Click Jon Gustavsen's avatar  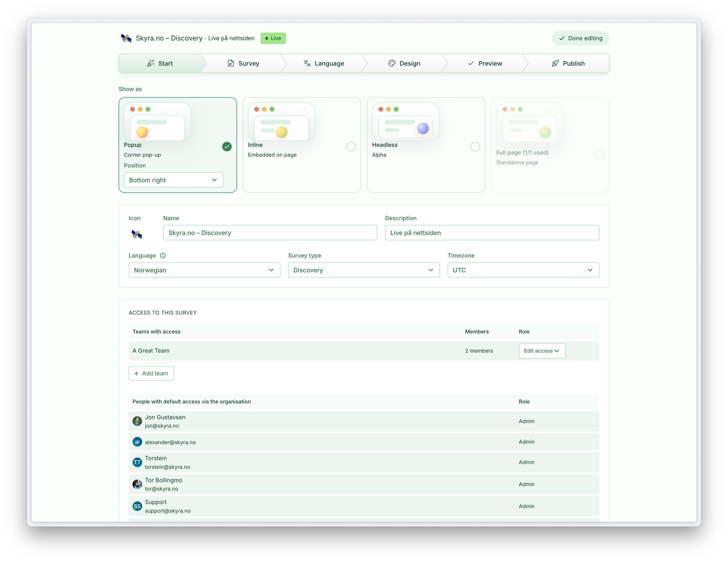(x=137, y=421)
